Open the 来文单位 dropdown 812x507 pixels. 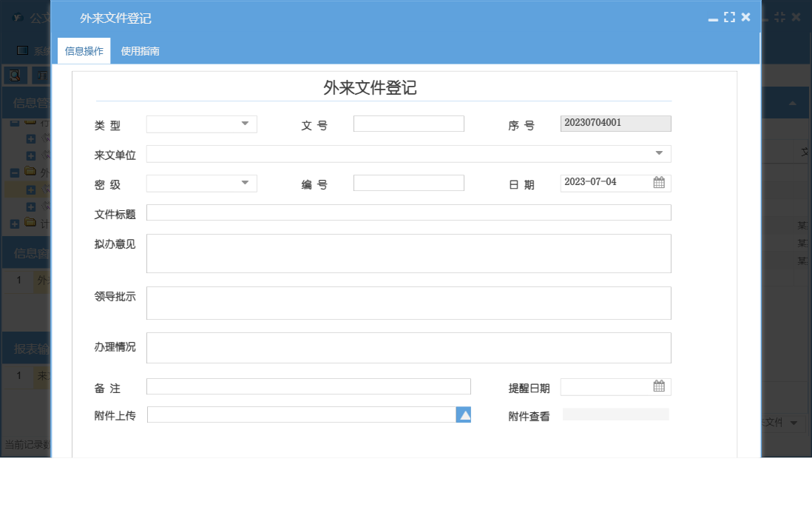point(659,153)
